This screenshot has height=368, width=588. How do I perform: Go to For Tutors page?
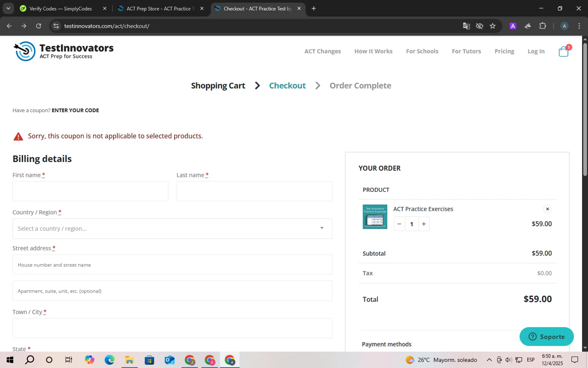(x=466, y=51)
